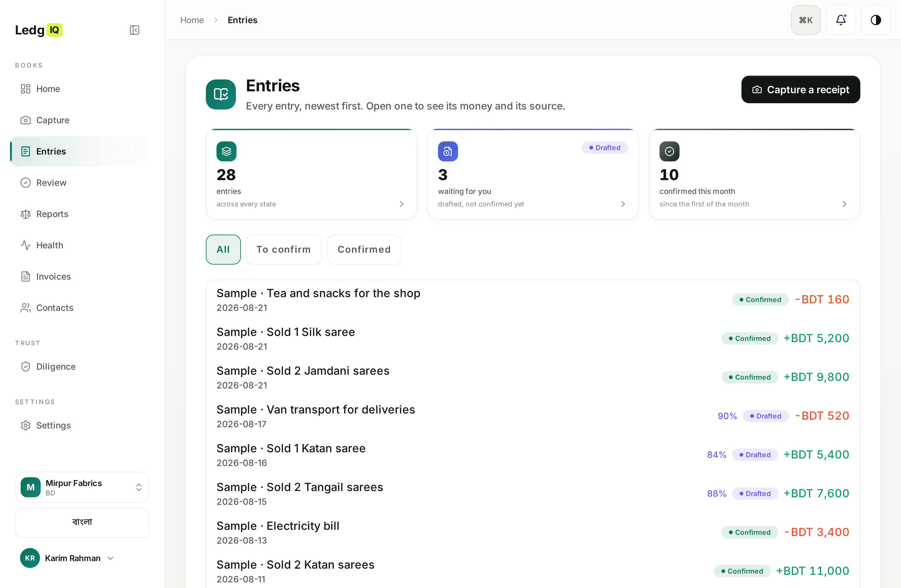Open notifications bell
901x588 pixels.
point(840,20)
